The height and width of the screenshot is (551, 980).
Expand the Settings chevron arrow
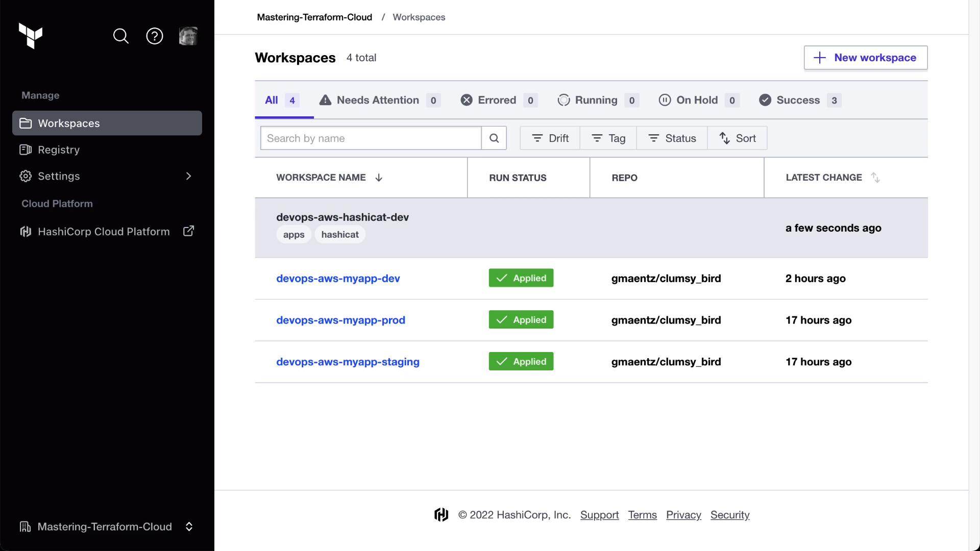[188, 176]
